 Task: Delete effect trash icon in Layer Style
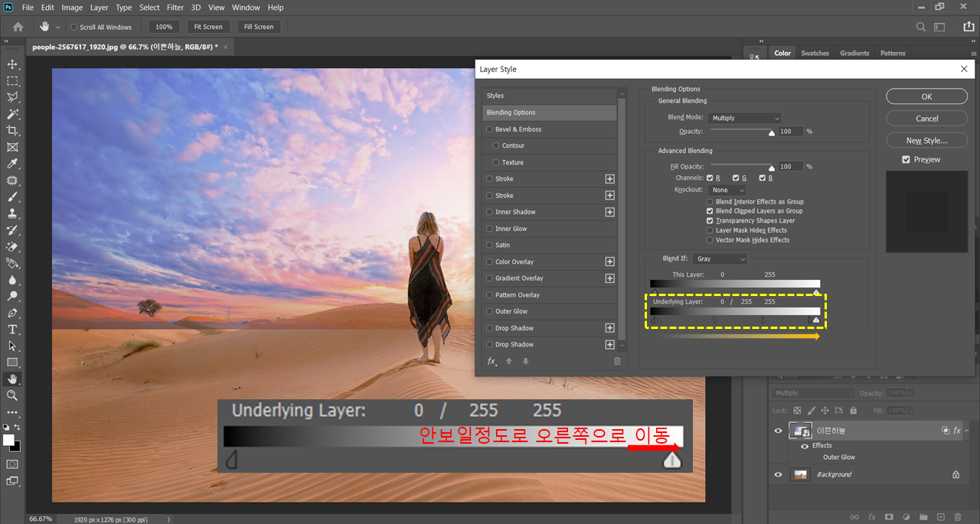617,361
